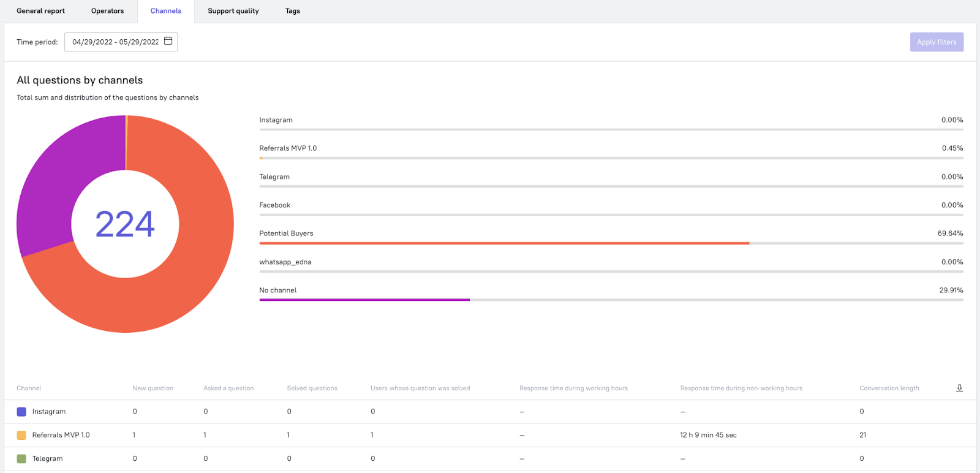
Task: Switch to the General report tab
Action: [40, 11]
